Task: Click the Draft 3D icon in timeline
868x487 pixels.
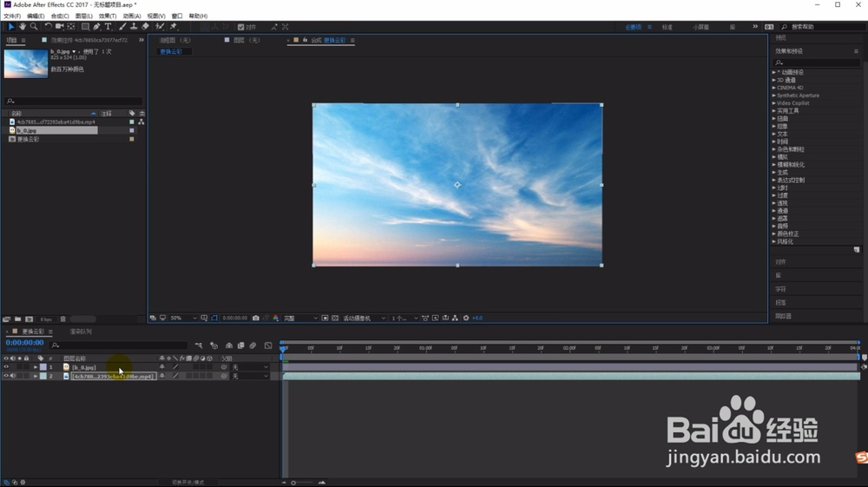Action: click(214, 346)
